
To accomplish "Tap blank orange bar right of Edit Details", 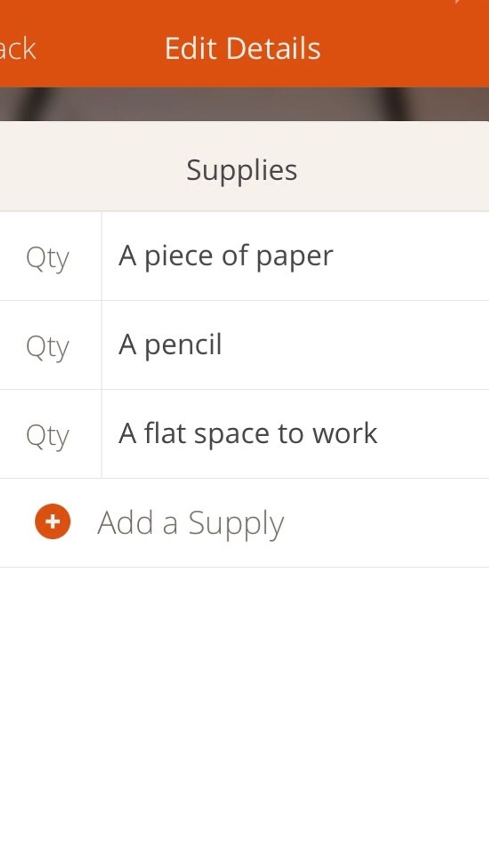I will (x=404, y=48).
